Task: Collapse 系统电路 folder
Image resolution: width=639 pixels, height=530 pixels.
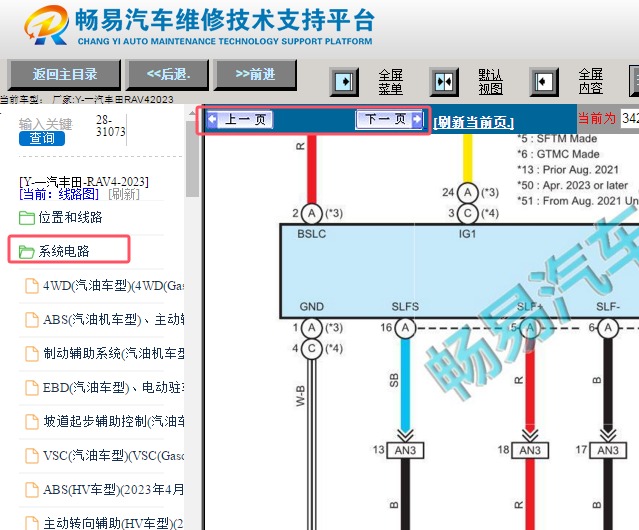Action: 64,251
